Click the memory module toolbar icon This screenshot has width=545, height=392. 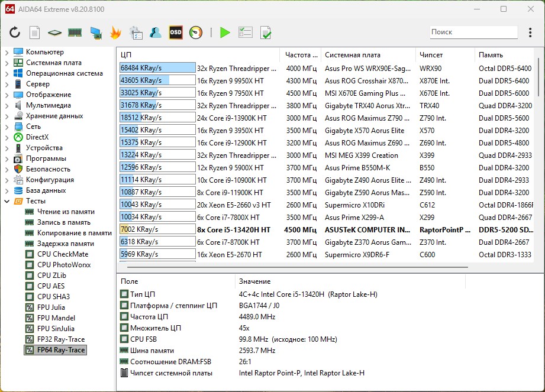[75, 33]
